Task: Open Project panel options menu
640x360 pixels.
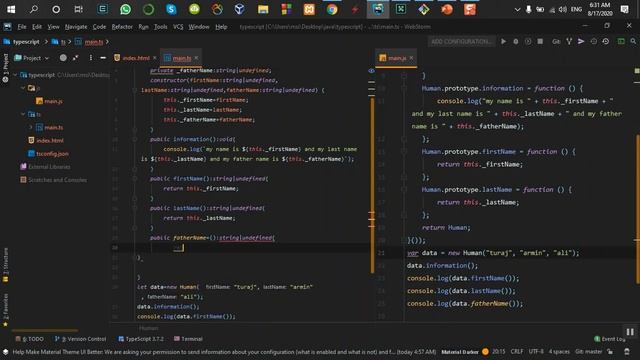Action: [x=91, y=58]
